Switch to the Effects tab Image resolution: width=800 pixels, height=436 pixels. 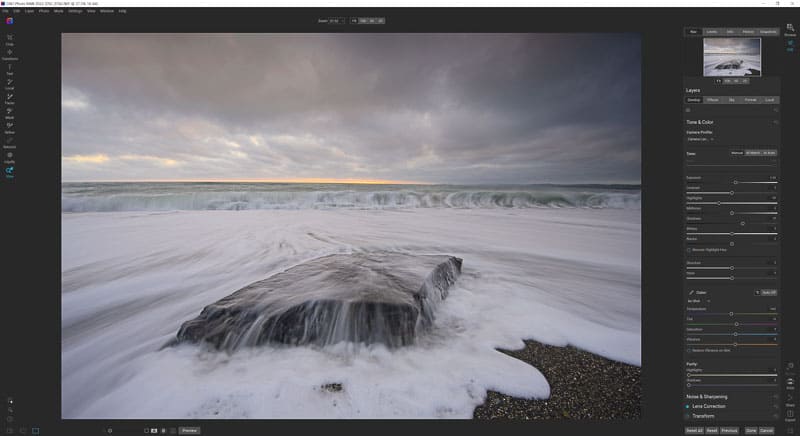click(713, 100)
